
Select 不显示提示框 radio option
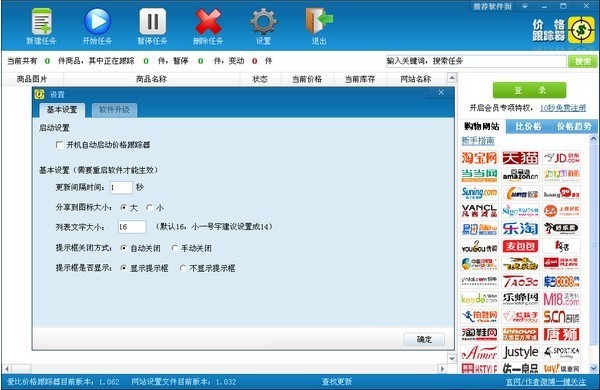pyautogui.click(x=183, y=268)
